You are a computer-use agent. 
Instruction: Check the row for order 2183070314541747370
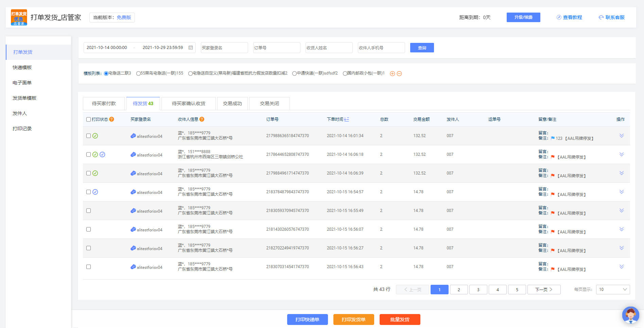[88, 267]
